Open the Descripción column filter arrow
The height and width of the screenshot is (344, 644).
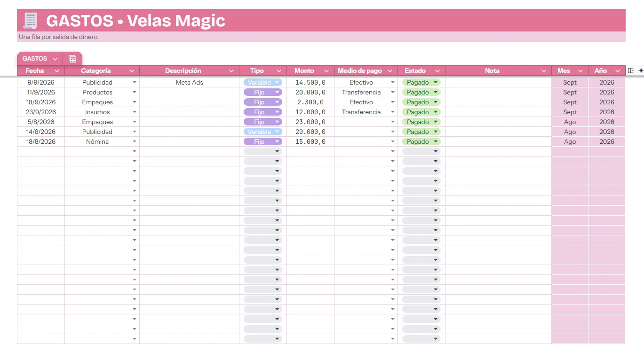tap(231, 71)
